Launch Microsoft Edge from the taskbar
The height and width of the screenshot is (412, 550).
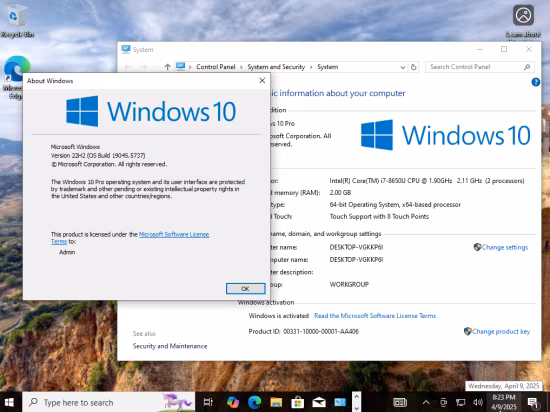click(x=254, y=402)
